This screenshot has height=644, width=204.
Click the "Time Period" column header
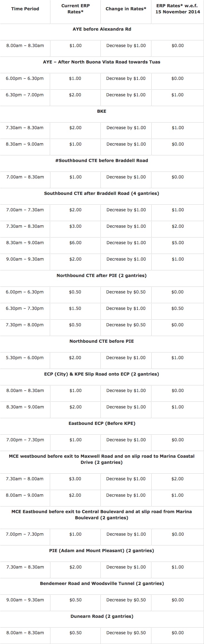(25, 9)
